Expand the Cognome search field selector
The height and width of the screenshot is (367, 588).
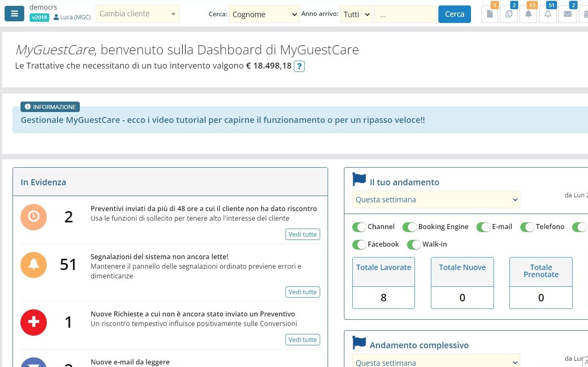coord(264,14)
